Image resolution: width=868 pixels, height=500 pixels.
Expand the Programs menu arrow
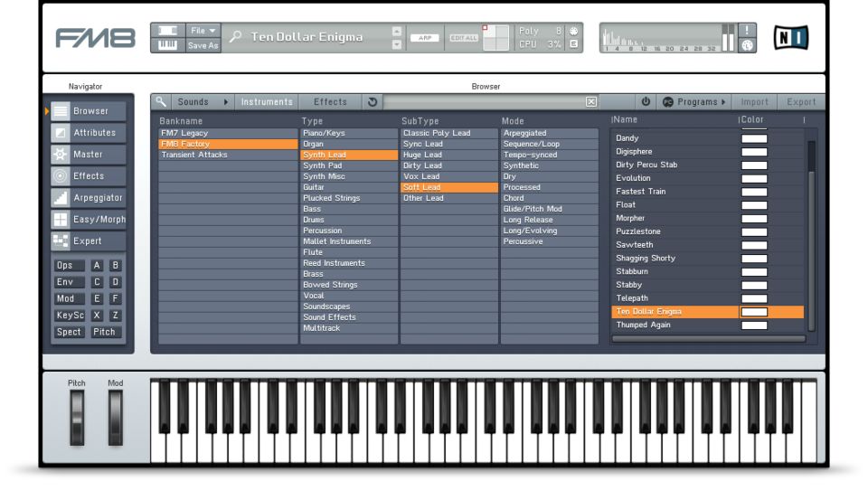(723, 102)
